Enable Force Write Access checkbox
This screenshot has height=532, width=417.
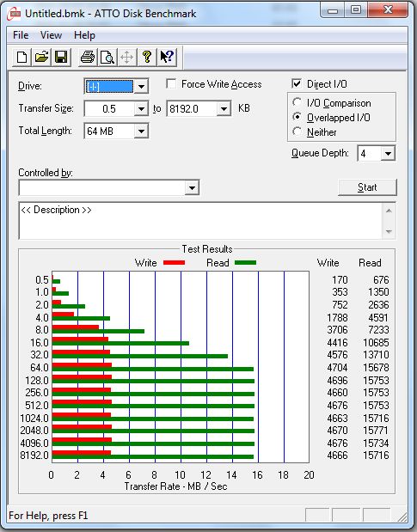click(171, 84)
